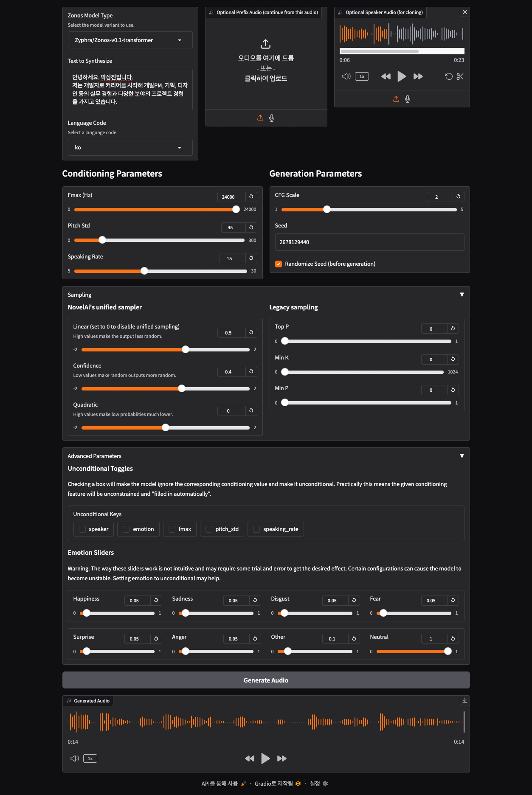Screen dimensions: 532x795
Task: Change generated audio 1x speed
Action: point(90,758)
